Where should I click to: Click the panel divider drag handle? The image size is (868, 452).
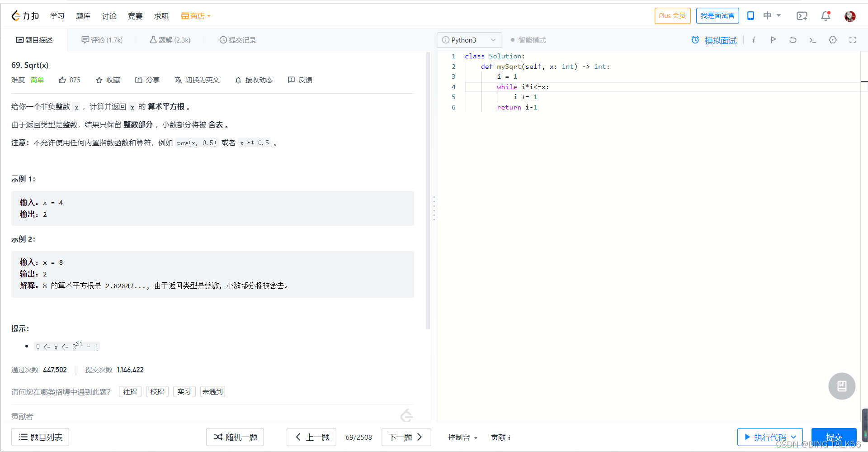coord(434,208)
